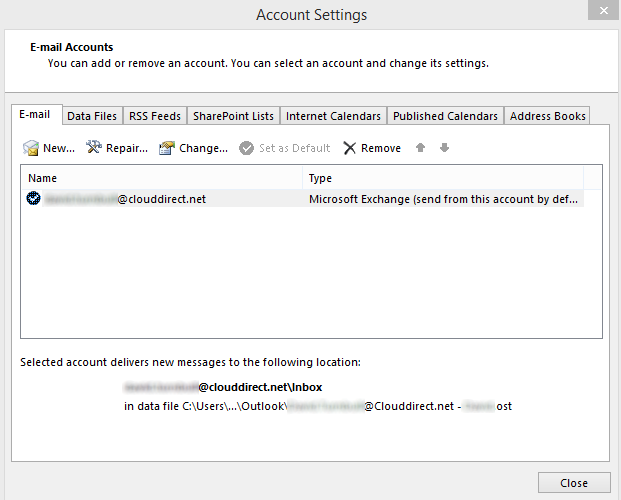
Task: Move account up with up arrow
Action: coord(420,148)
